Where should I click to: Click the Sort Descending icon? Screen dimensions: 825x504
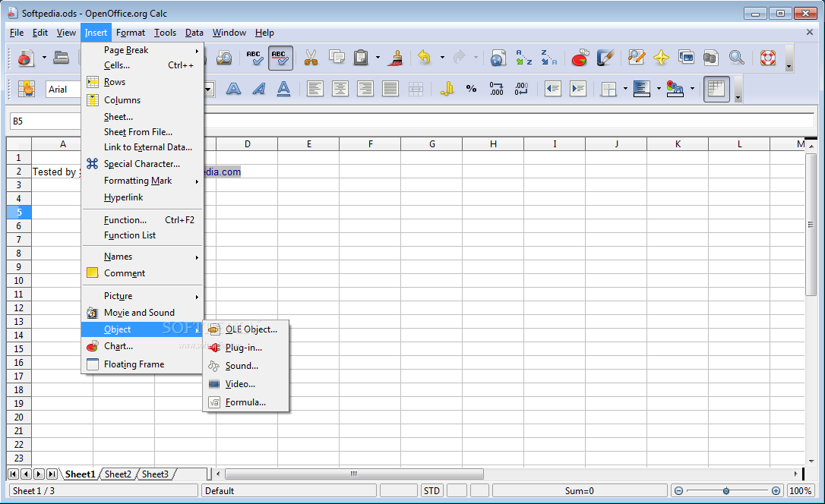(548, 57)
